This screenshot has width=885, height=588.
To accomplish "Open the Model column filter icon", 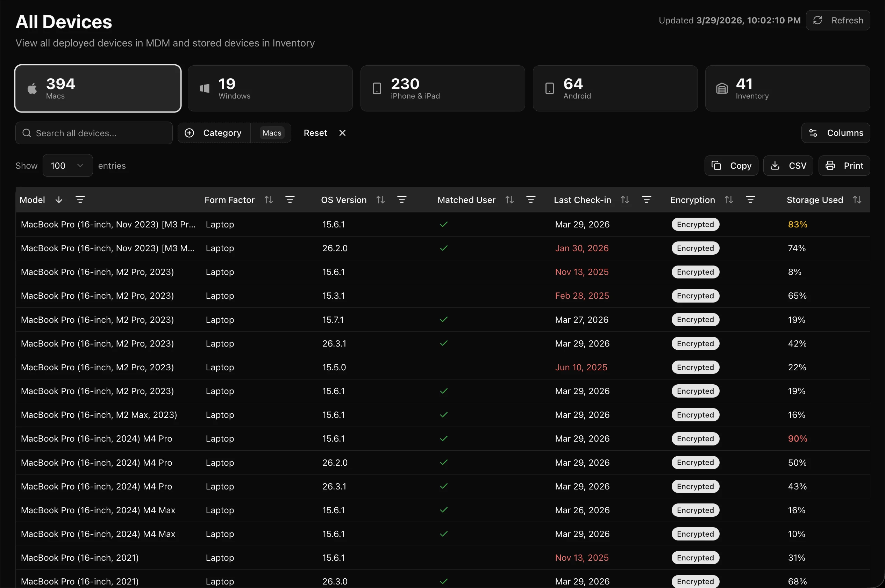I will coord(80,199).
